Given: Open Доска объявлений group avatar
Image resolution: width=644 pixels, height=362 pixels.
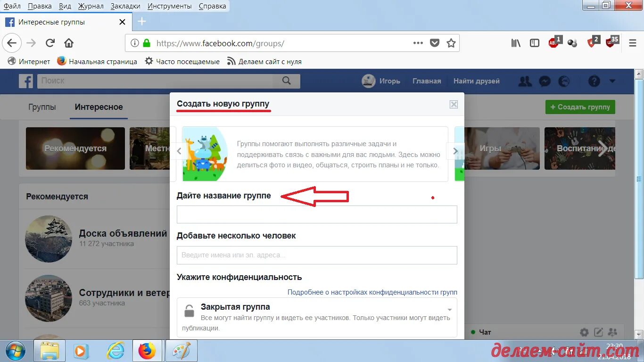Looking at the screenshot, I should (49, 239).
